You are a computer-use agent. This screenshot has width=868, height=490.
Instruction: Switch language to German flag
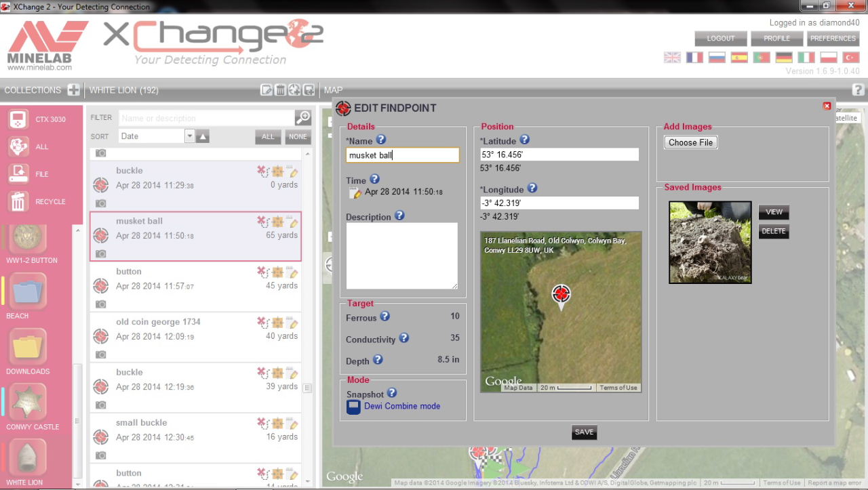click(784, 58)
